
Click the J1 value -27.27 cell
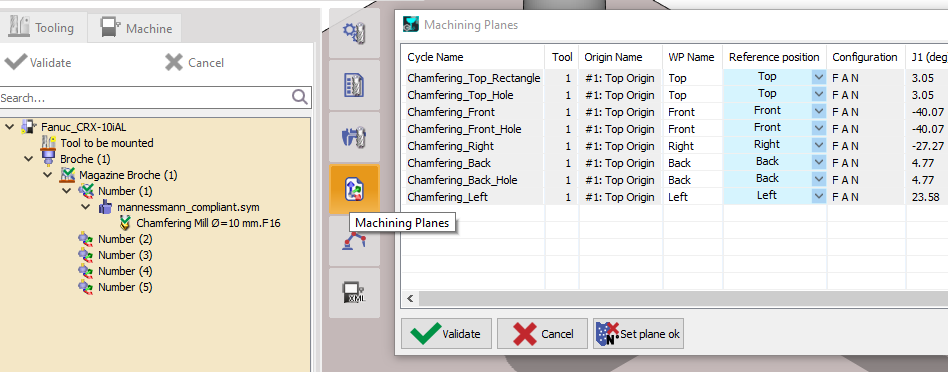pyautogui.click(x=927, y=146)
